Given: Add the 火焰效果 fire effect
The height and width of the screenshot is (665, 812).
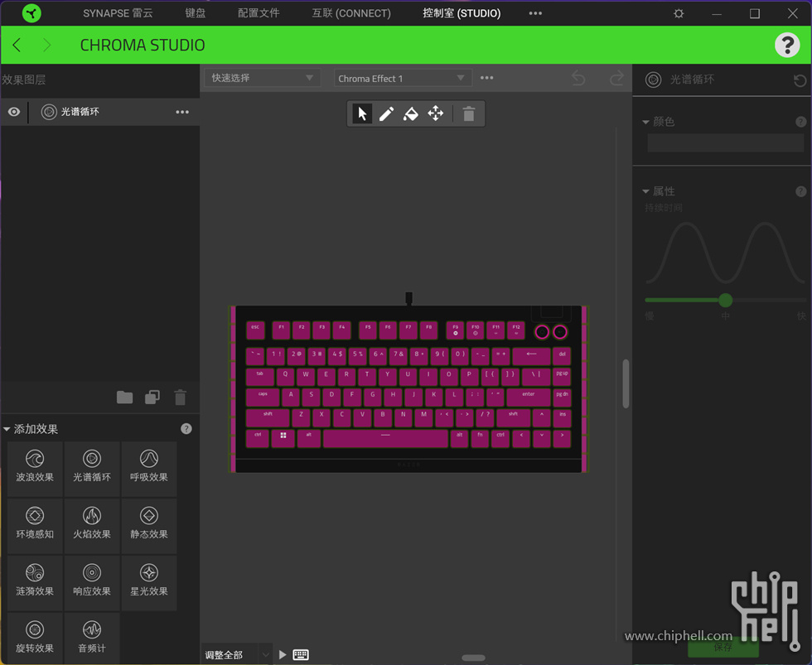Looking at the screenshot, I should 92,526.
